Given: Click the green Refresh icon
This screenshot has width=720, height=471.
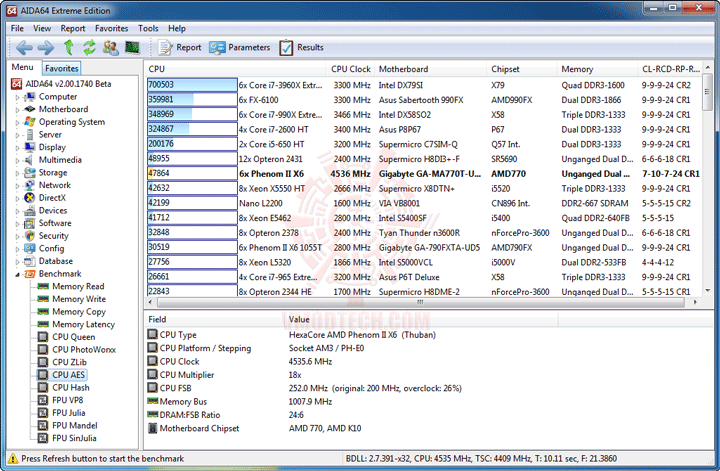Looking at the screenshot, I should pyautogui.click(x=89, y=47).
